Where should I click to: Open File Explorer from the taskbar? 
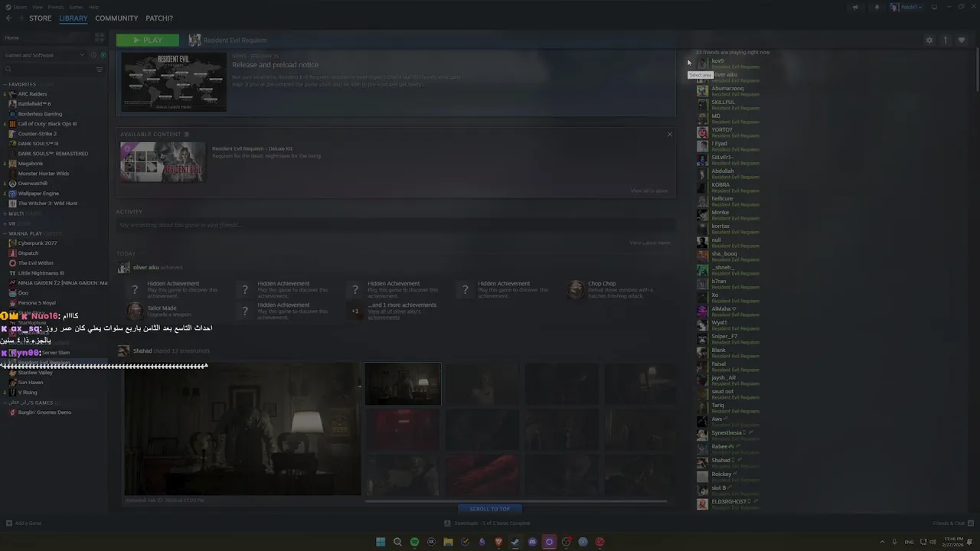click(x=448, y=542)
